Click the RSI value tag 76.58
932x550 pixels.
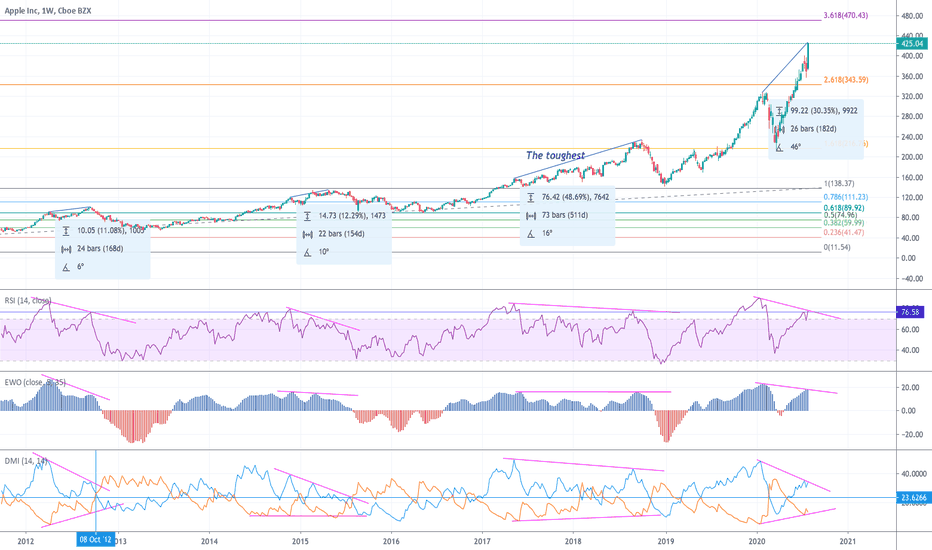point(911,312)
